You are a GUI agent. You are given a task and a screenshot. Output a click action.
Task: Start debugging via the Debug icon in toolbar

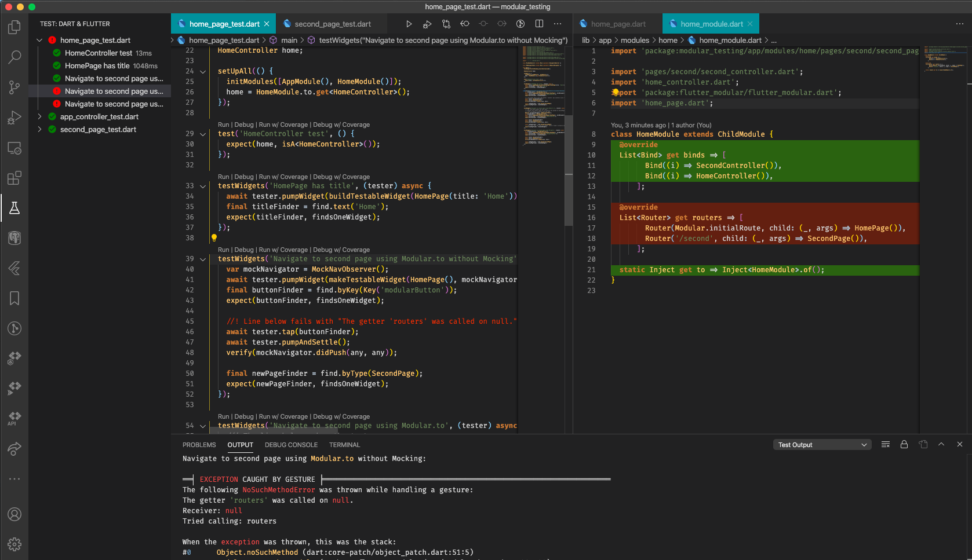427,24
